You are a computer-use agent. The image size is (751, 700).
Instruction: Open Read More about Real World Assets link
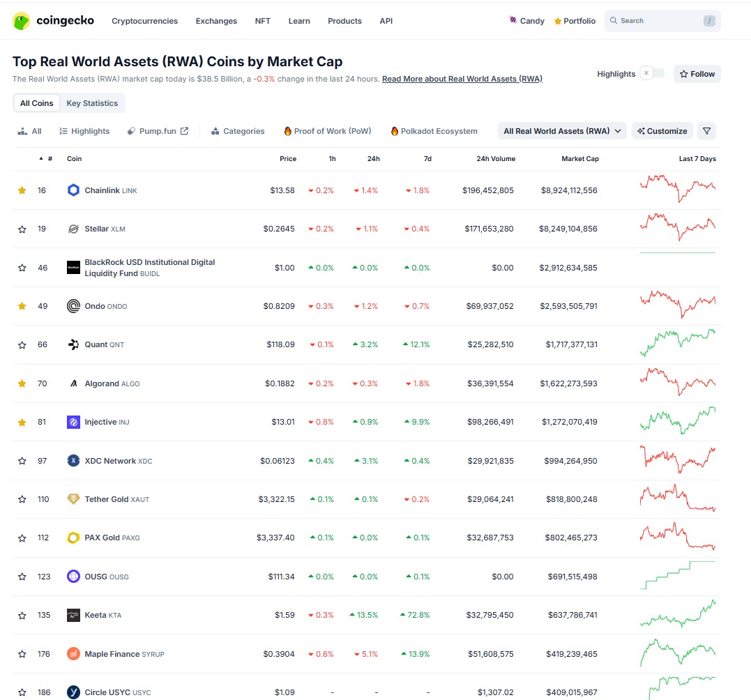tap(462, 79)
